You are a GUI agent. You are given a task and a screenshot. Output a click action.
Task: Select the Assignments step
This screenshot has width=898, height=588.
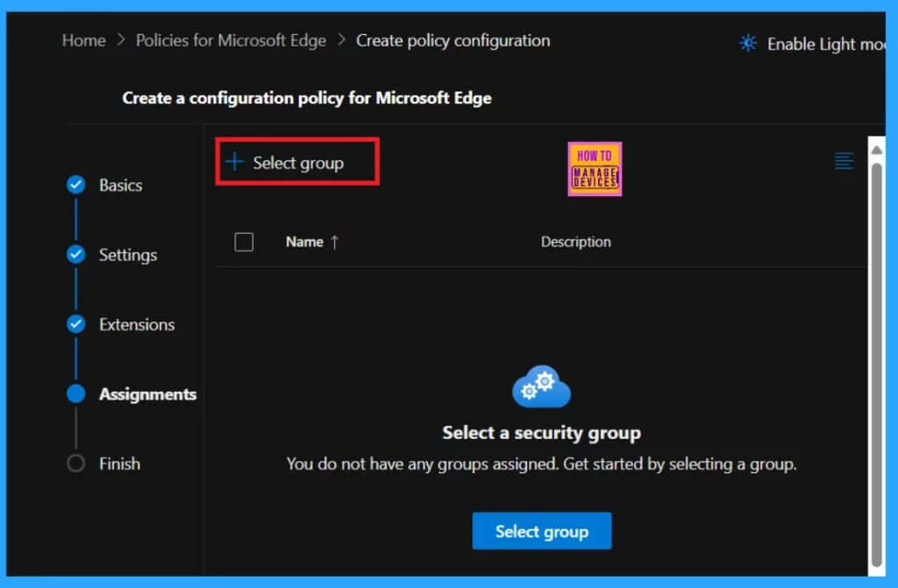click(x=147, y=394)
